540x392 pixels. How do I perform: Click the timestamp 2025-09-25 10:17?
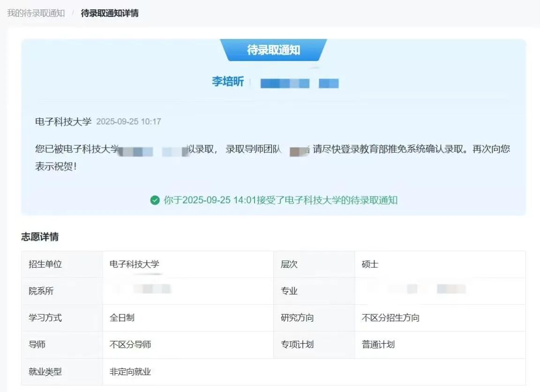coord(128,121)
